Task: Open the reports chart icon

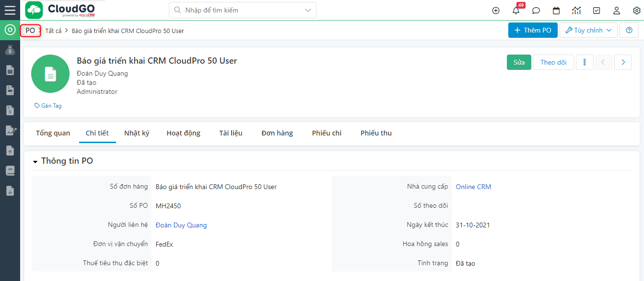Action: 576,11
